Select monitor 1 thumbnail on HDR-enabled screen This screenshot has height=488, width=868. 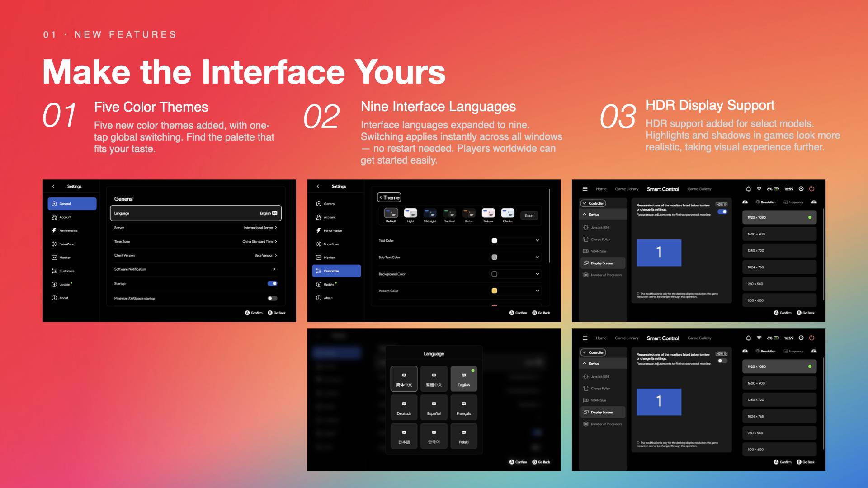659,253
